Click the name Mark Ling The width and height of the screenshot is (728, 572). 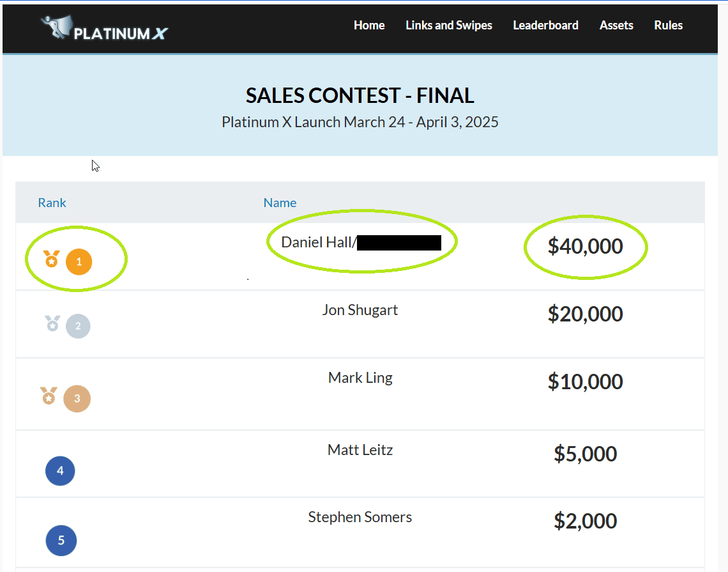tap(360, 378)
